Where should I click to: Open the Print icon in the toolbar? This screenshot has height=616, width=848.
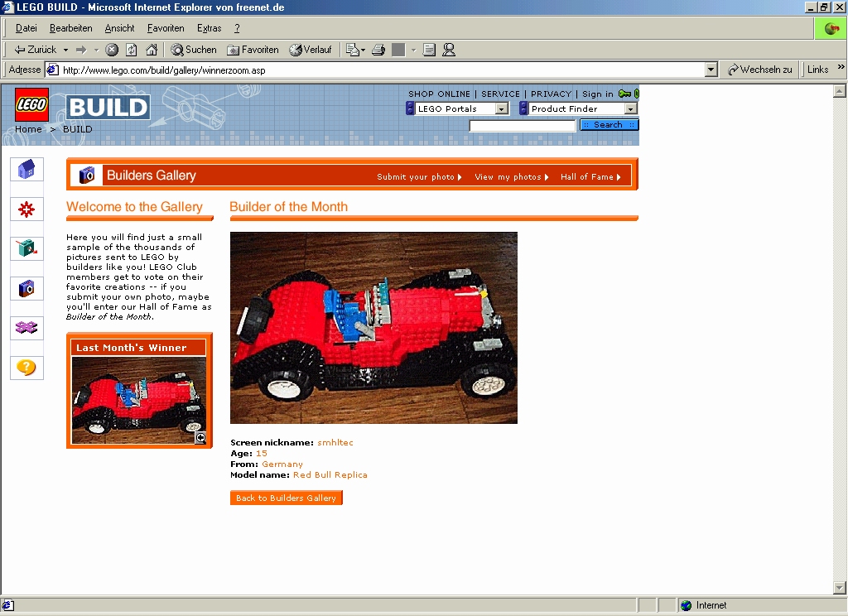click(x=378, y=50)
